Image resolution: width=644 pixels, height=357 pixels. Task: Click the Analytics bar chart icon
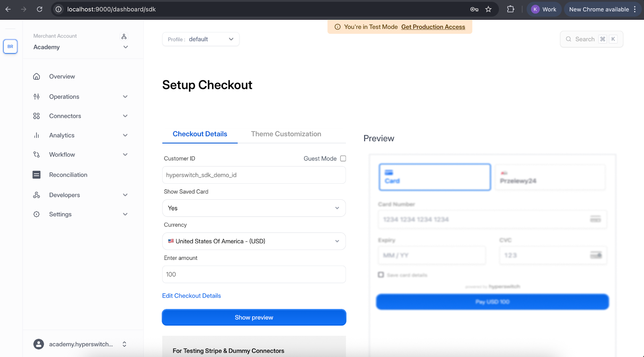pyautogui.click(x=37, y=135)
